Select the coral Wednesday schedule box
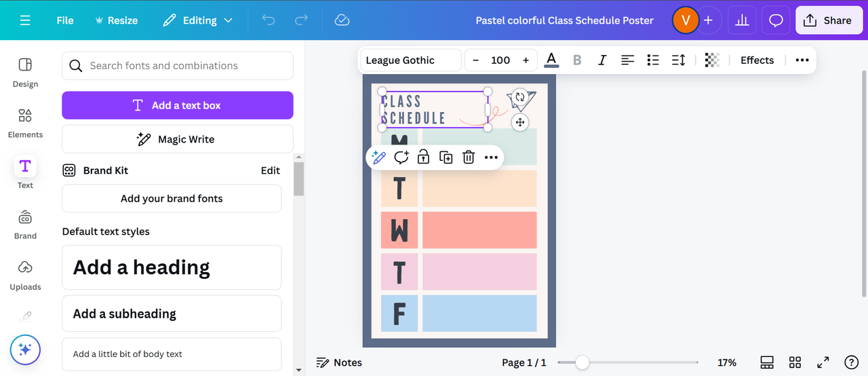The height and width of the screenshot is (376, 868). (479, 230)
